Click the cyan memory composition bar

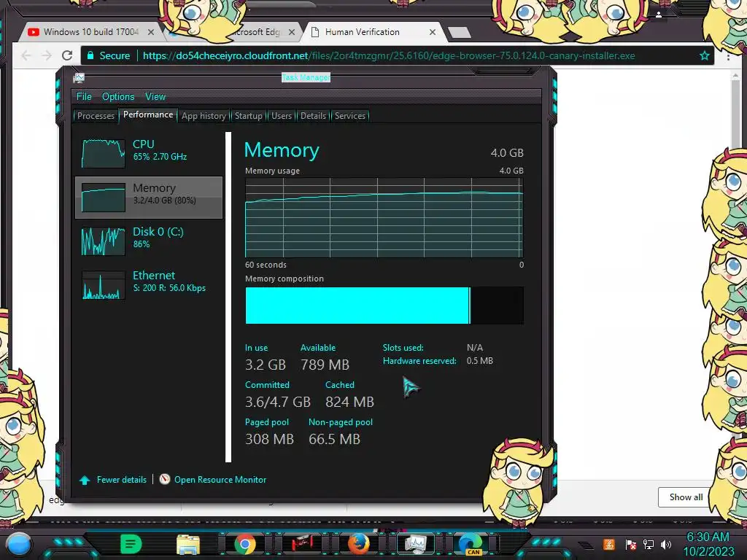click(357, 306)
